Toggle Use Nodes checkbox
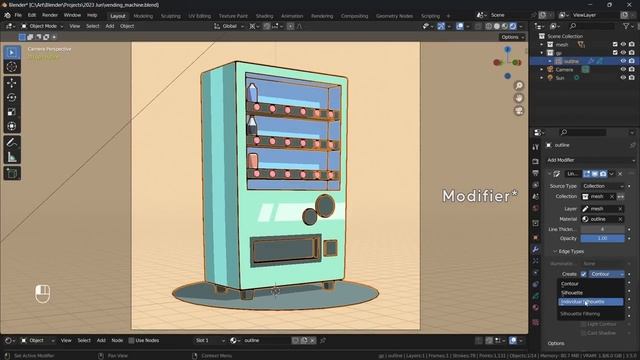Viewport: 640px width, 360px height. pos(131,340)
